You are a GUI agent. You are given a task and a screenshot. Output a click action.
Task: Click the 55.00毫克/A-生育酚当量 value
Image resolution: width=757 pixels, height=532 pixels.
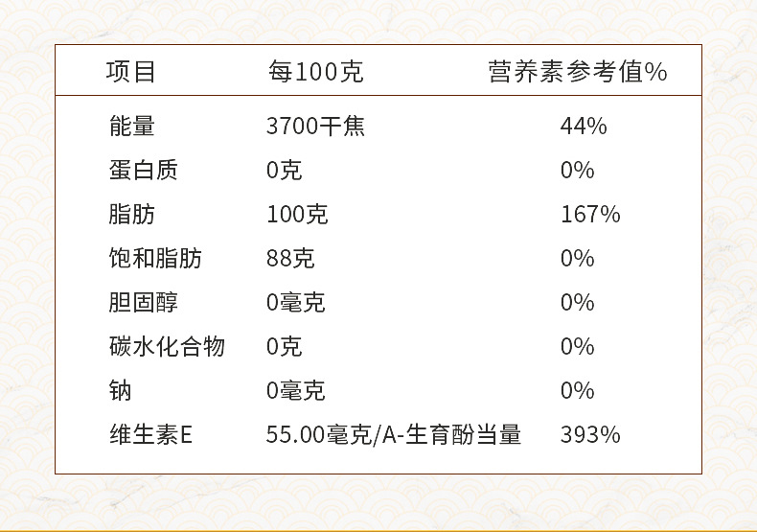coord(394,434)
